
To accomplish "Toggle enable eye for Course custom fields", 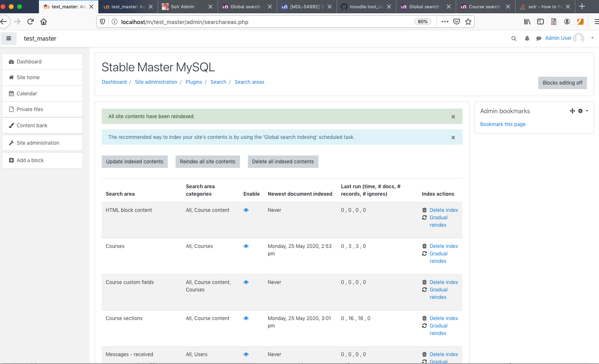I will pyautogui.click(x=246, y=282).
